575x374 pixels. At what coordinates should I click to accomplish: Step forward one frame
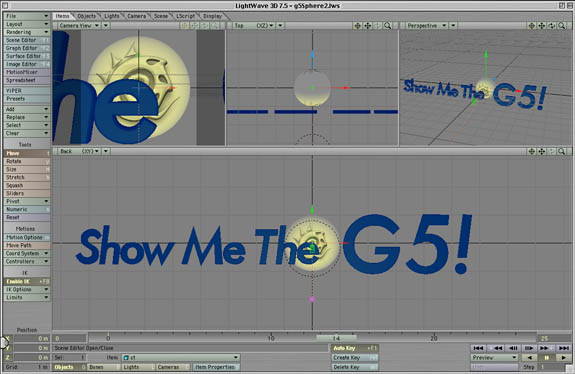coord(529,348)
